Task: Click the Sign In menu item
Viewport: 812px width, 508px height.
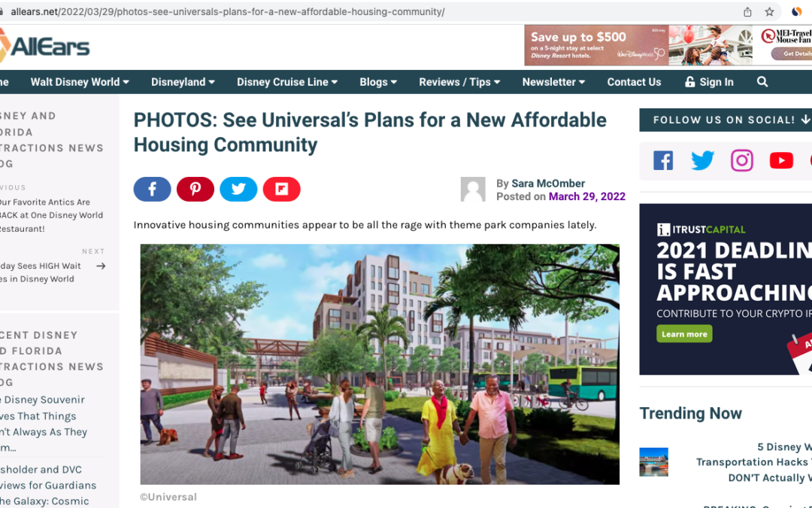Action: (709, 82)
